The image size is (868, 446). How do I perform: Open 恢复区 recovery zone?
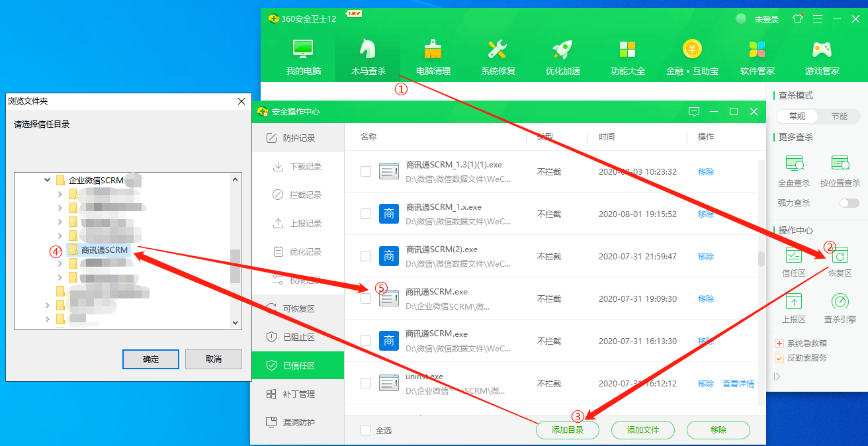click(840, 261)
